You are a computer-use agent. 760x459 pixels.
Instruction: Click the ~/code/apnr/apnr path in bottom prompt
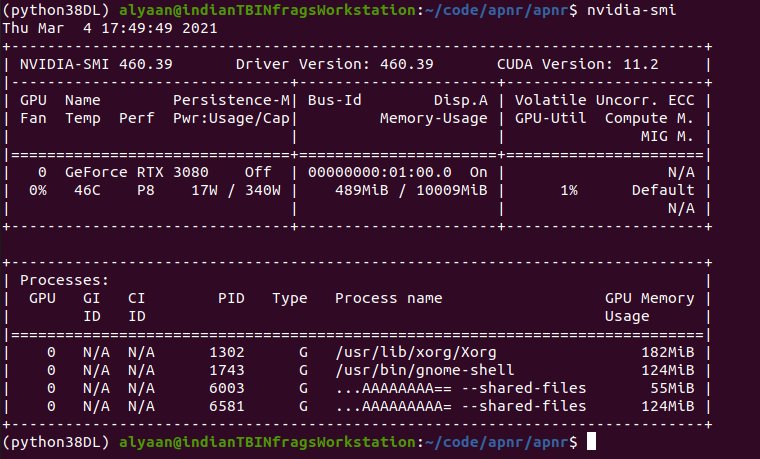pyautogui.click(x=497, y=442)
